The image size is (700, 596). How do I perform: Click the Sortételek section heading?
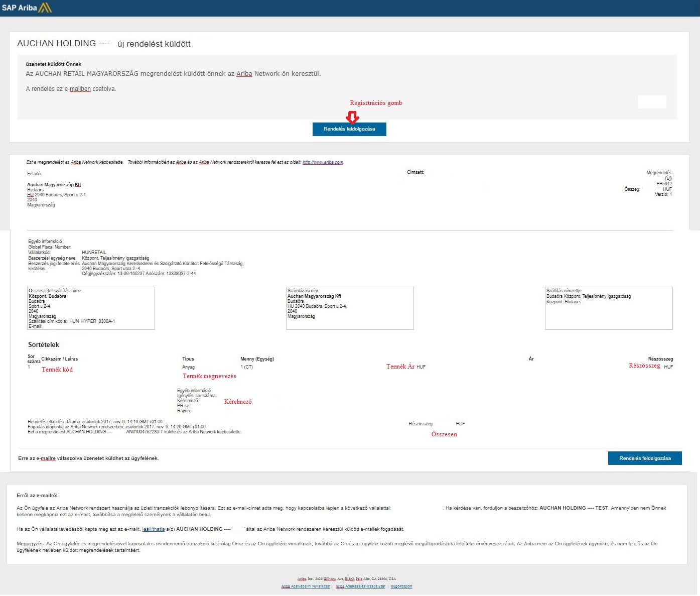(44, 345)
